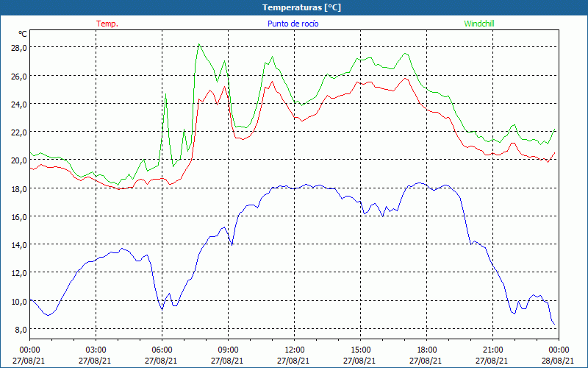Click the 8,0 y-axis value
The image size is (588, 368).
click(21, 329)
